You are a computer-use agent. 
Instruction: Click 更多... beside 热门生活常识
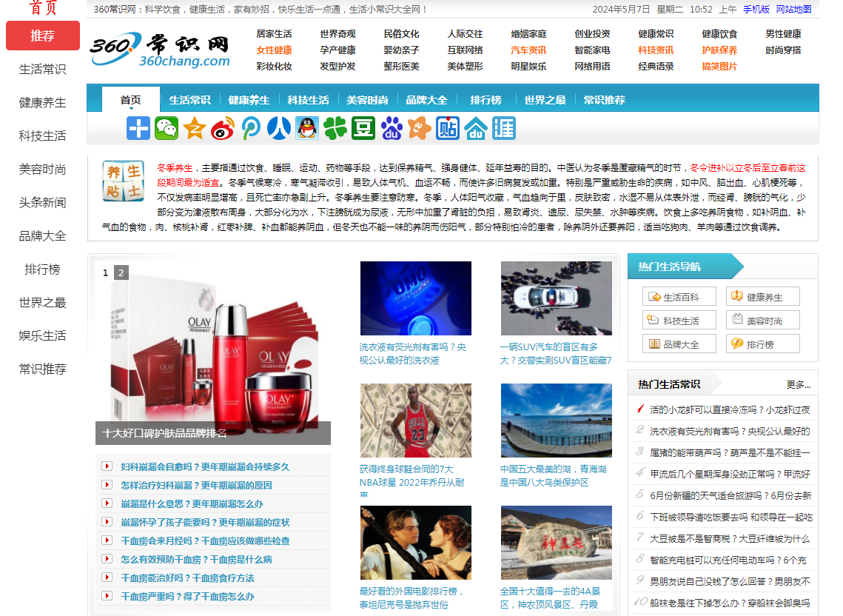click(x=799, y=385)
